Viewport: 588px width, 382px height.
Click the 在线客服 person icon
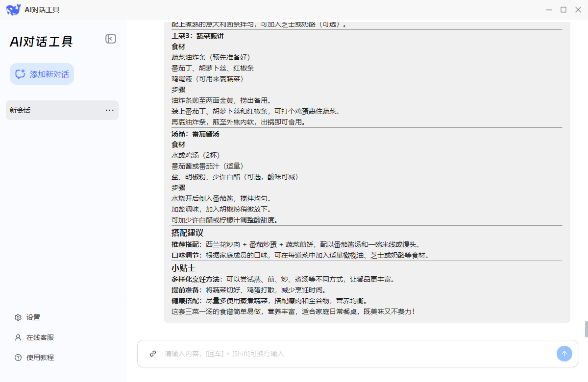coord(18,337)
